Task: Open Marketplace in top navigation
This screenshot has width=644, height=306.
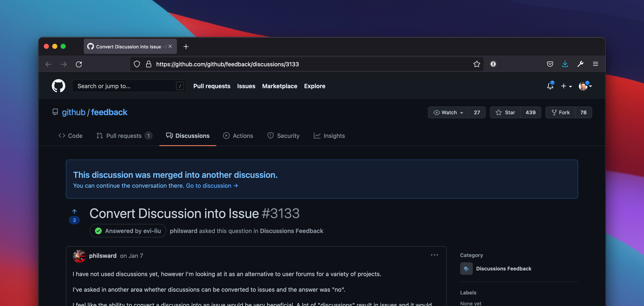Action: tap(279, 86)
